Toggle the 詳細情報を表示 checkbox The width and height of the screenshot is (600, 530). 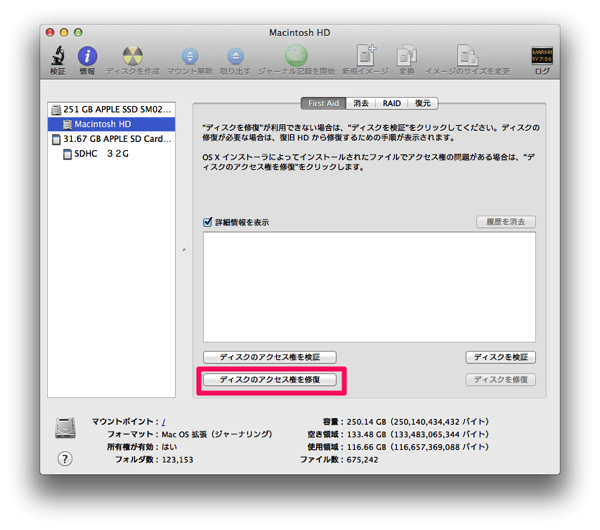pos(207,222)
